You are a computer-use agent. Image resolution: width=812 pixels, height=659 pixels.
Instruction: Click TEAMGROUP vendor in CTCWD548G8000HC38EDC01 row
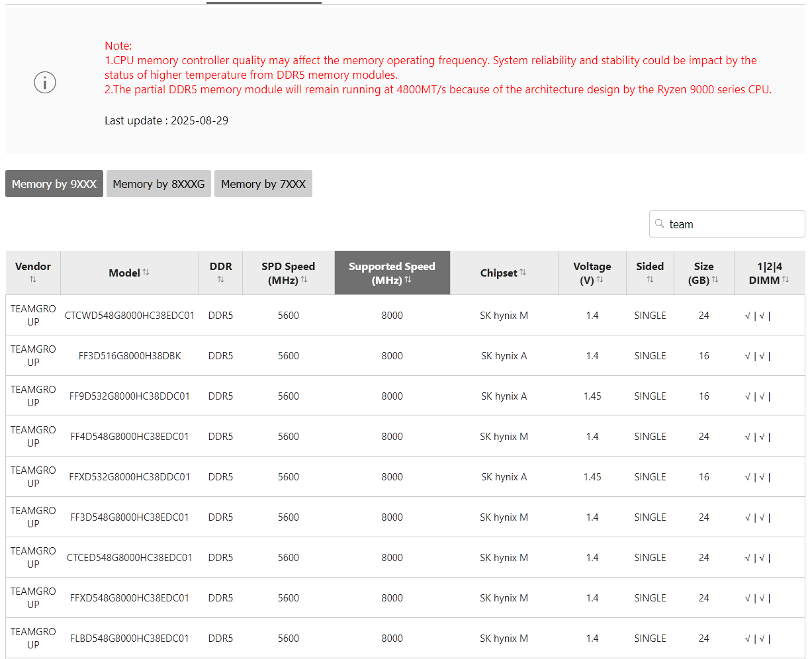click(33, 316)
